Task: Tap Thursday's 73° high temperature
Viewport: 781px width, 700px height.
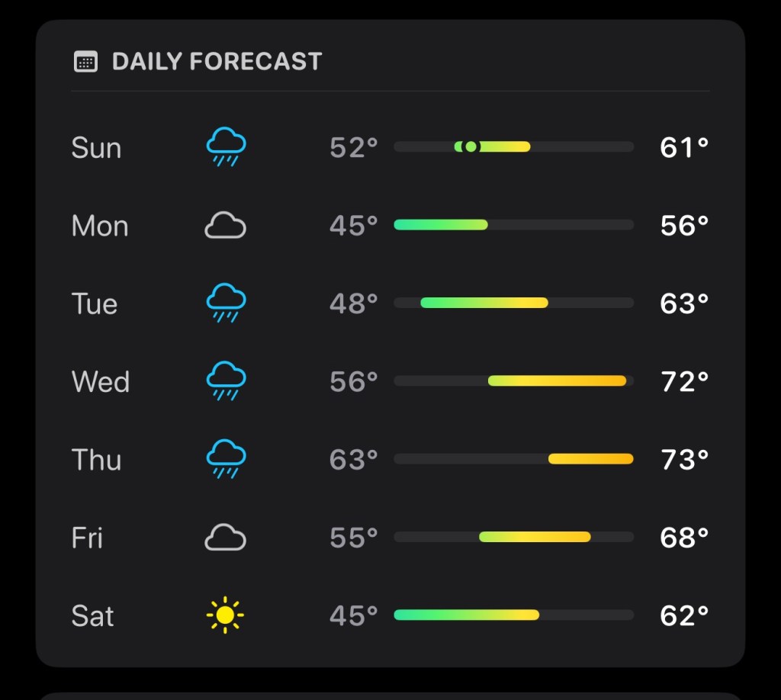Action: [x=684, y=459]
